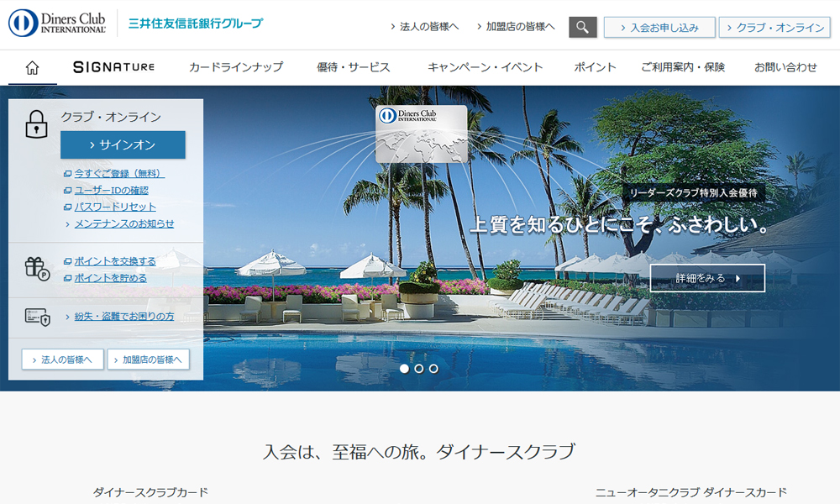
Task: Click the gift points icon
Action: pos(37,269)
